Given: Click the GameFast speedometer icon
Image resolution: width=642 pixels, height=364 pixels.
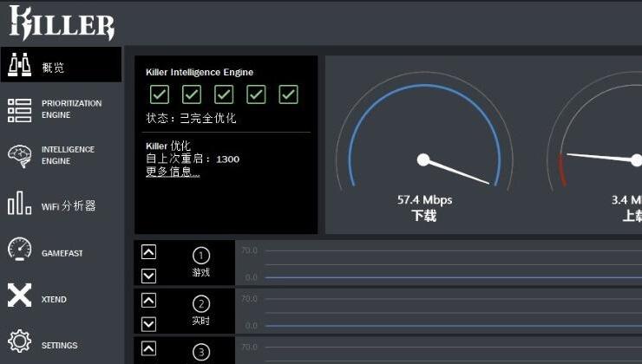Looking at the screenshot, I should tap(20, 251).
